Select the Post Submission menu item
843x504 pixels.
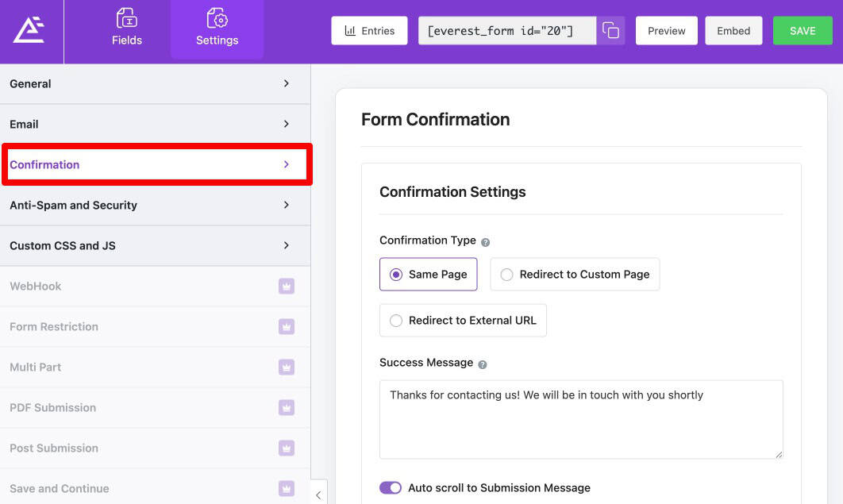point(155,448)
